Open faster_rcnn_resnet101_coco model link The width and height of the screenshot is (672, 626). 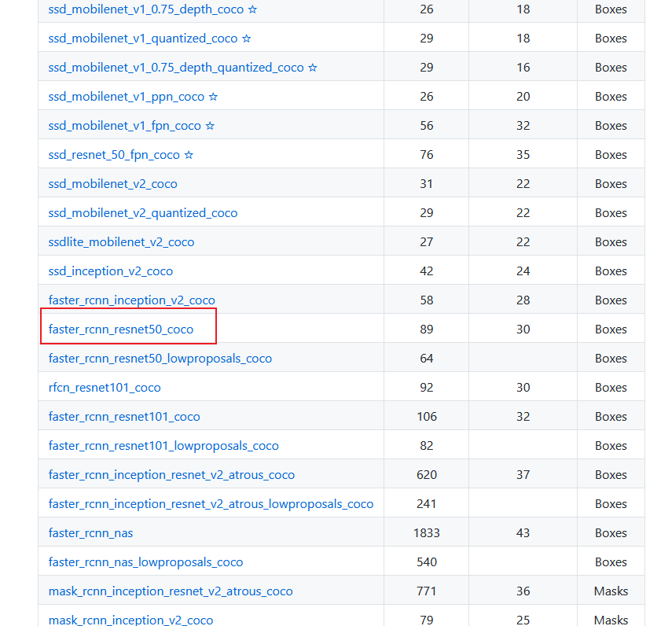(124, 417)
